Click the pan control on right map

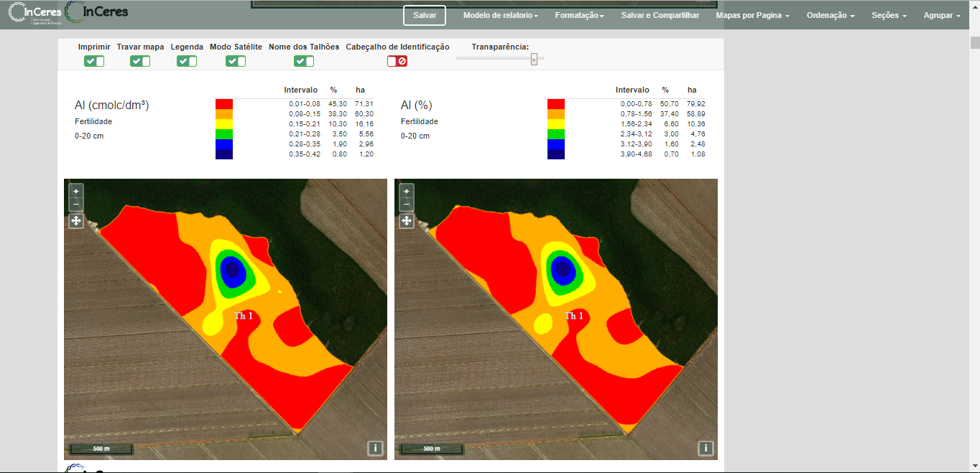tap(407, 221)
